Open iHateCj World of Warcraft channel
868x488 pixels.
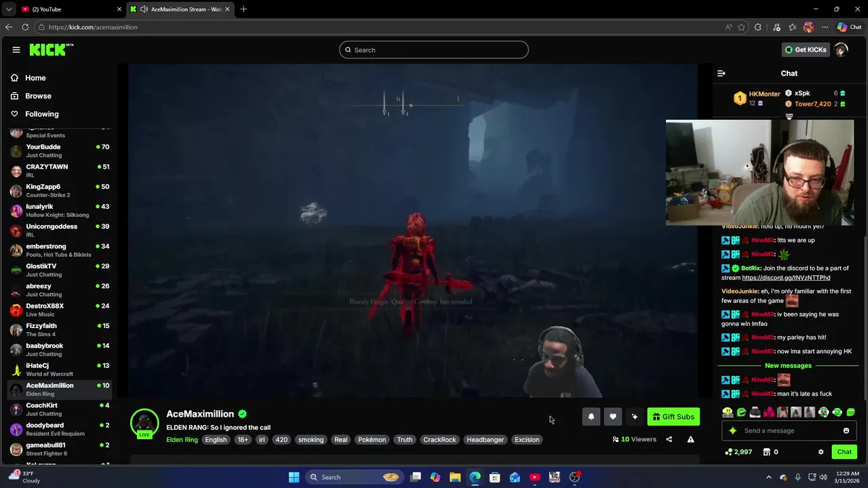(58, 369)
